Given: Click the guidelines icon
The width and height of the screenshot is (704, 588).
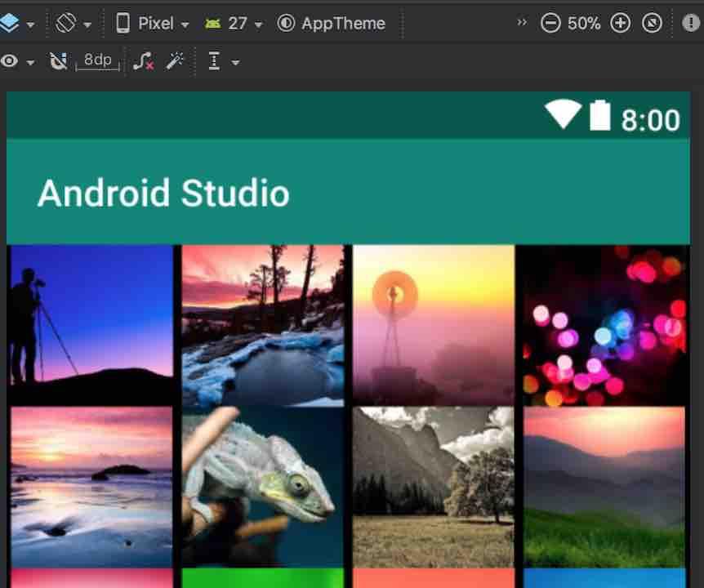Looking at the screenshot, I should point(214,61).
